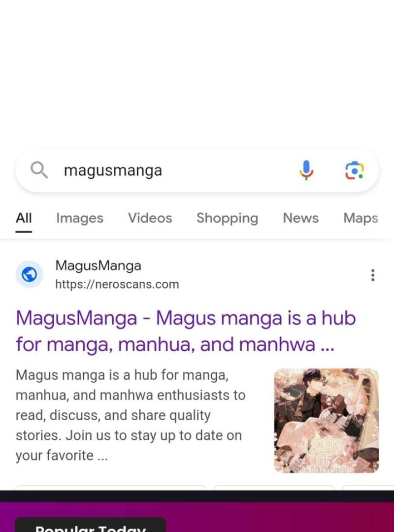Open the MagusManga hub result title link
The image size is (394, 532).
[x=186, y=331]
